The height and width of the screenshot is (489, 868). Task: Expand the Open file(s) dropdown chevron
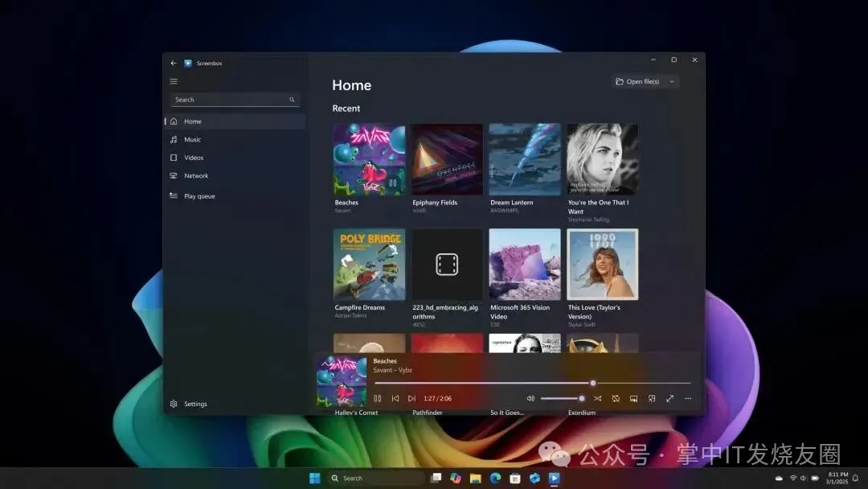point(672,81)
